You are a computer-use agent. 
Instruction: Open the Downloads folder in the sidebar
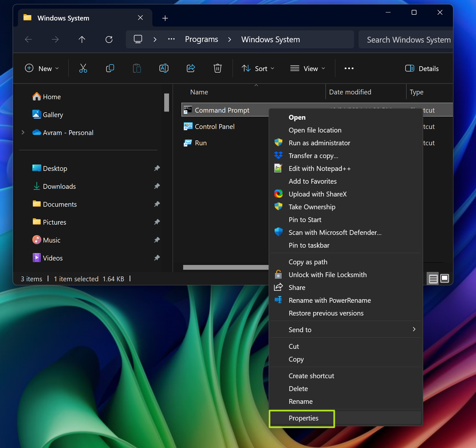click(x=59, y=186)
